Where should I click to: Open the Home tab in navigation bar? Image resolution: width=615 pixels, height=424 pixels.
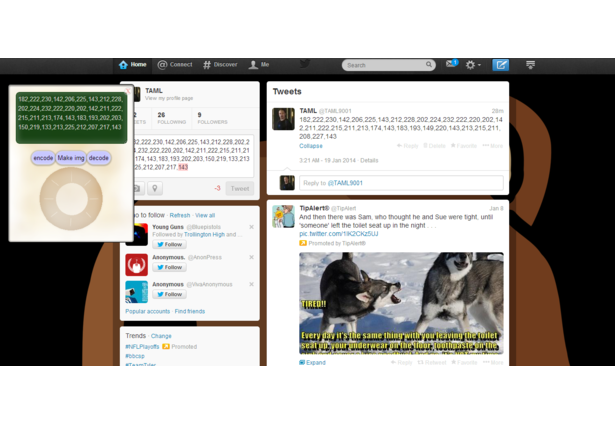click(x=133, y=65)
